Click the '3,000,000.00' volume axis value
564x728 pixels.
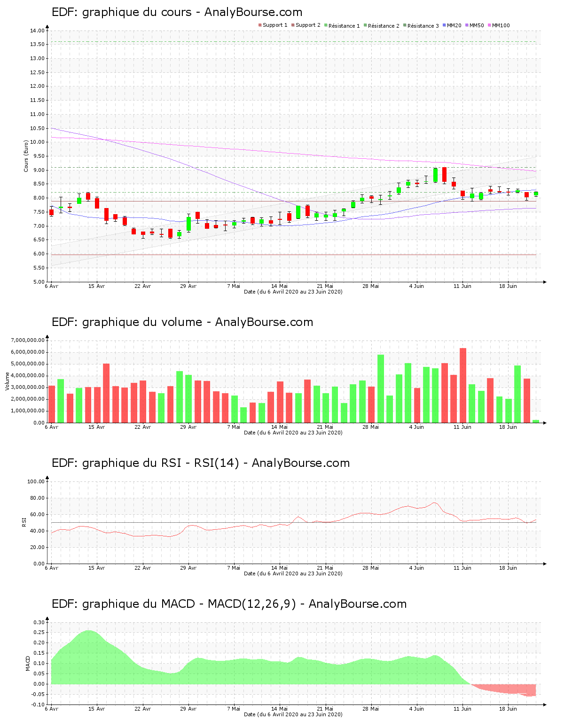coord(27,387)
